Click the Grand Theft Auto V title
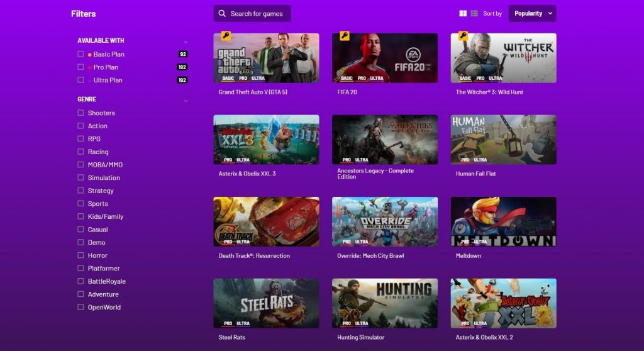644x351 pixels. pyautogui.click(x=253, y=92)
